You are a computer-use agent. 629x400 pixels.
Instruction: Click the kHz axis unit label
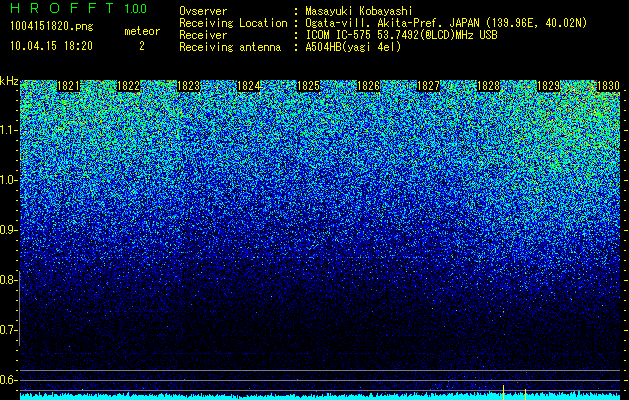pyautogui.click(x=9, y=81)
